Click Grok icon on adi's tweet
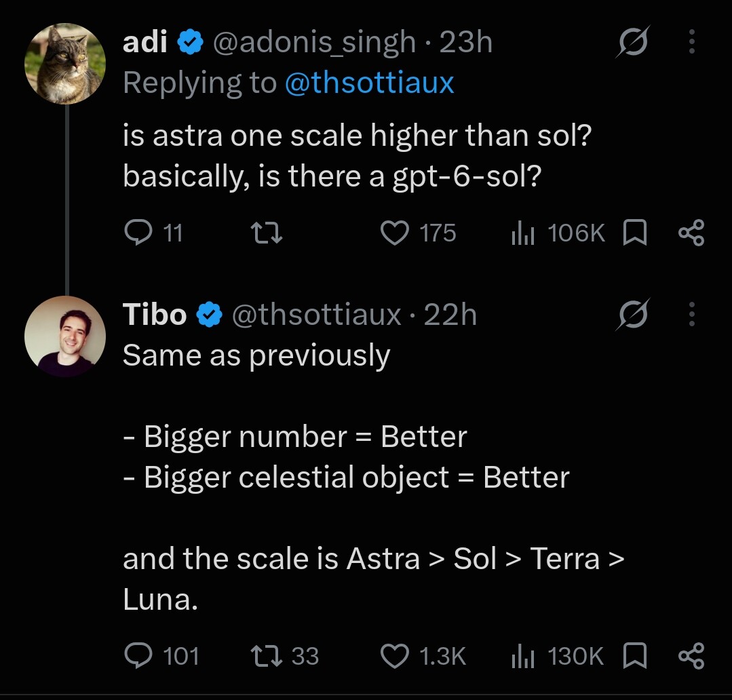This screenshot has width=732, height=700. point(633,41)
